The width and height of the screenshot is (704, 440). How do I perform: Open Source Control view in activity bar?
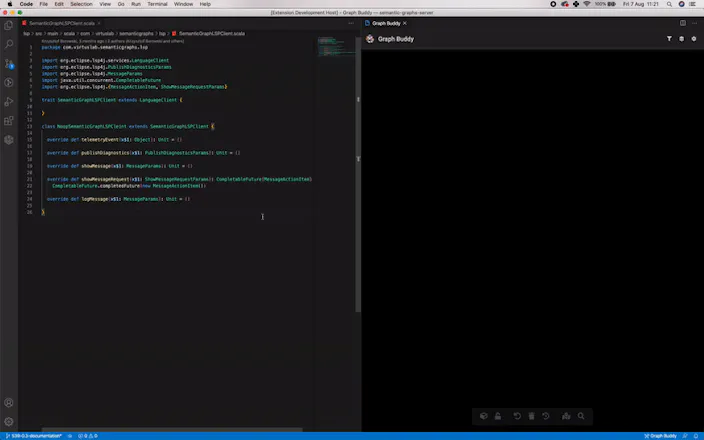click(9, 63)
